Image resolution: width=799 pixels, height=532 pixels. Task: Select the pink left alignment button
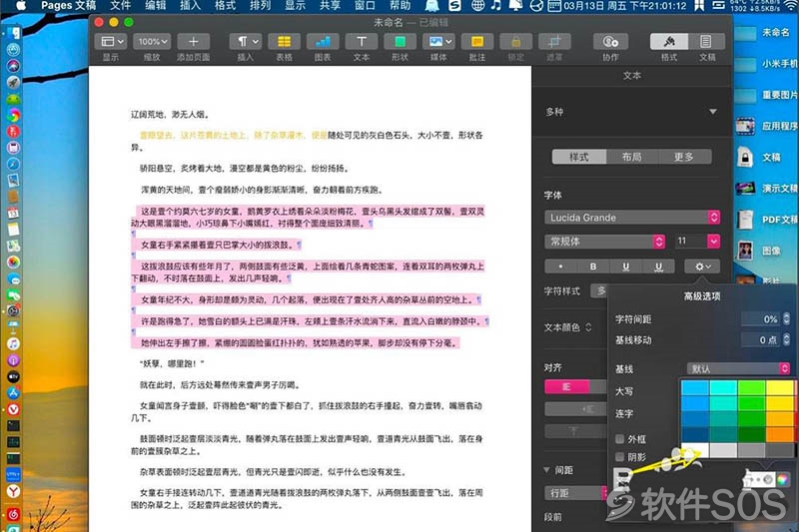coord(566,387)
